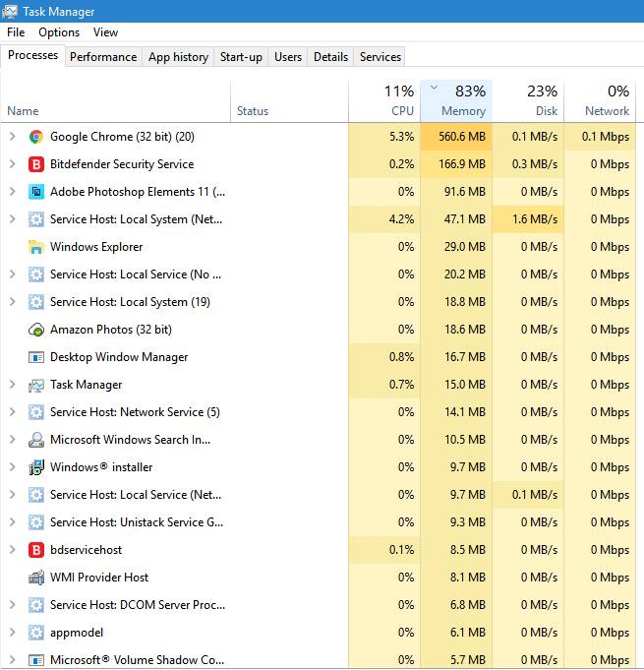
Task: Click the 560.6 MB memory value
Action: point(462,137)
